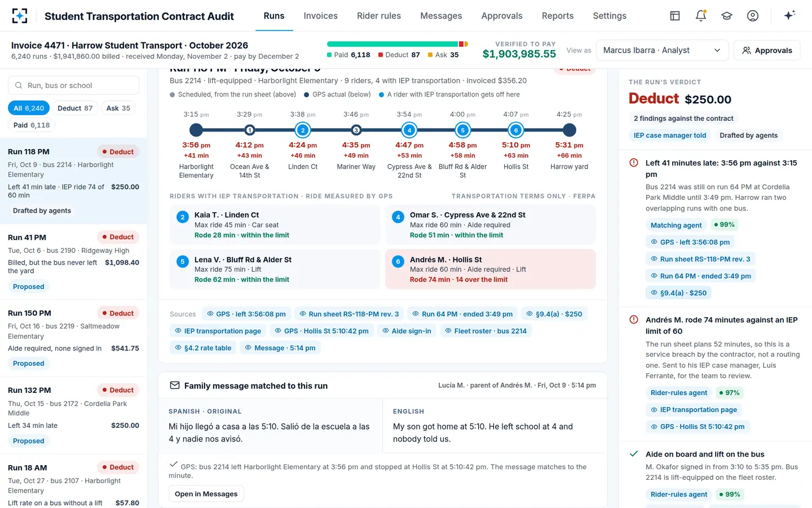Screen dimensions: 812x508
Task: Click the checkmark beside Aide on board finding
Action: point(634,454)
